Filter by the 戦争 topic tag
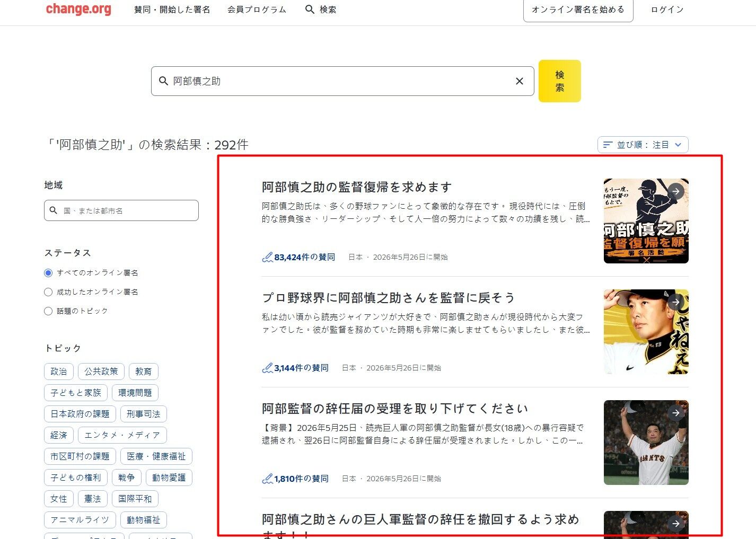Image resolution: width=756 pixels, height=539 pixels. click(x=127, y=478)
